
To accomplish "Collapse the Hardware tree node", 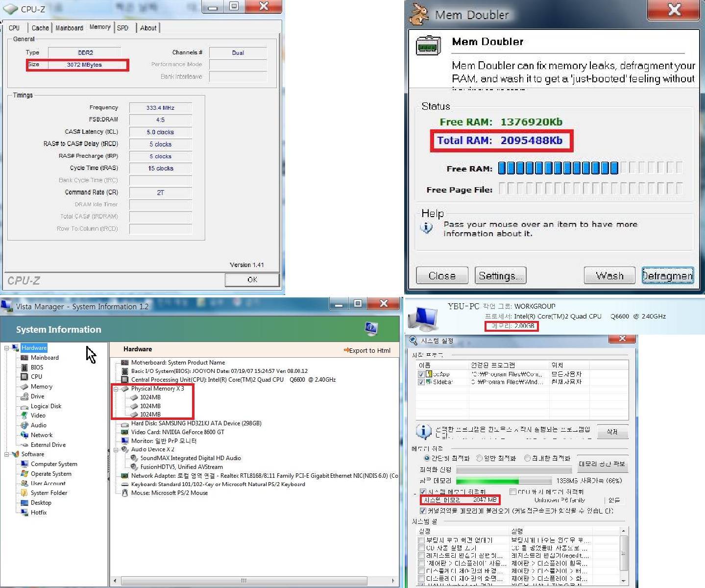I will pos(7,348).
